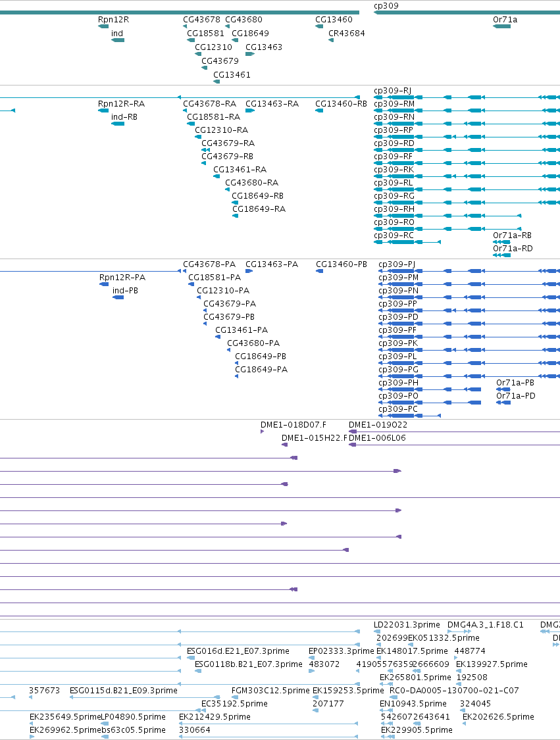The width and height of the screenshot is (560, 740).
Task: Click the cp309 gene label
Action: pos(386,6)
